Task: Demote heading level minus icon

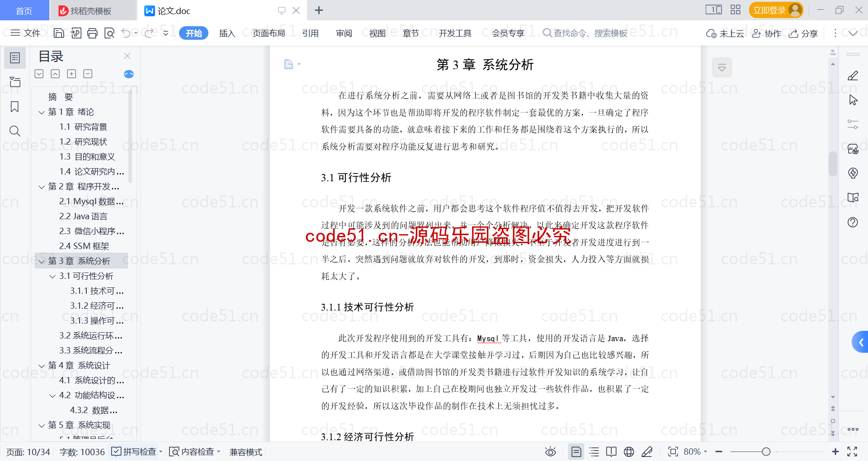Action: point(88,74)
